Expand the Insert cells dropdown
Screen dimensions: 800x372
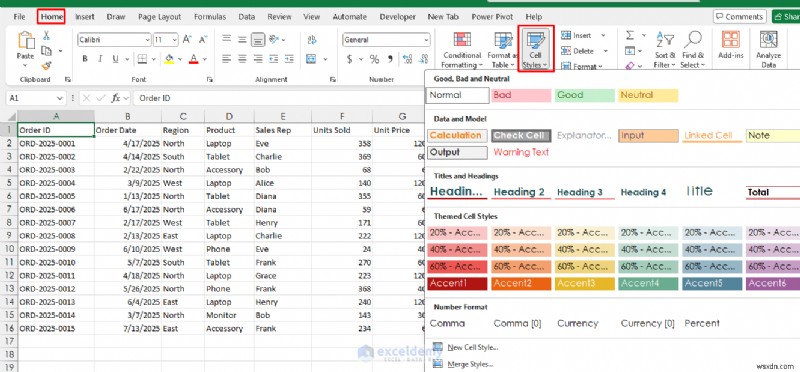pos(603,35)
